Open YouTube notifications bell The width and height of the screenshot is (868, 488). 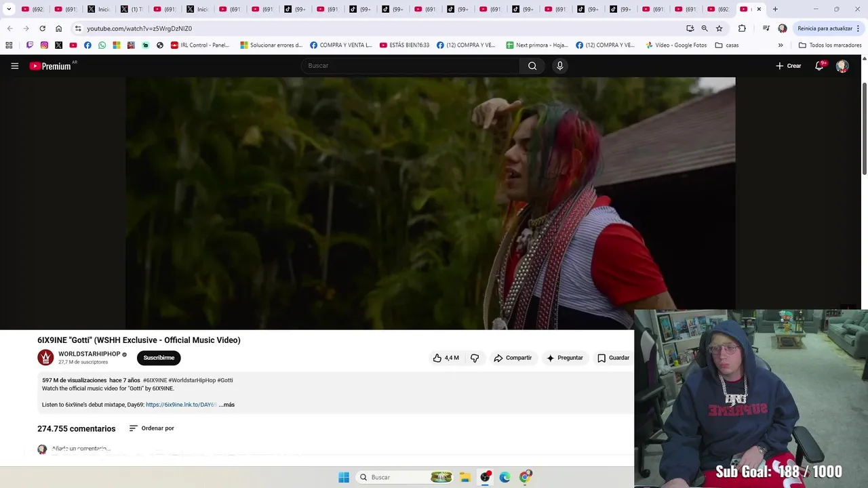coord(819,66)
